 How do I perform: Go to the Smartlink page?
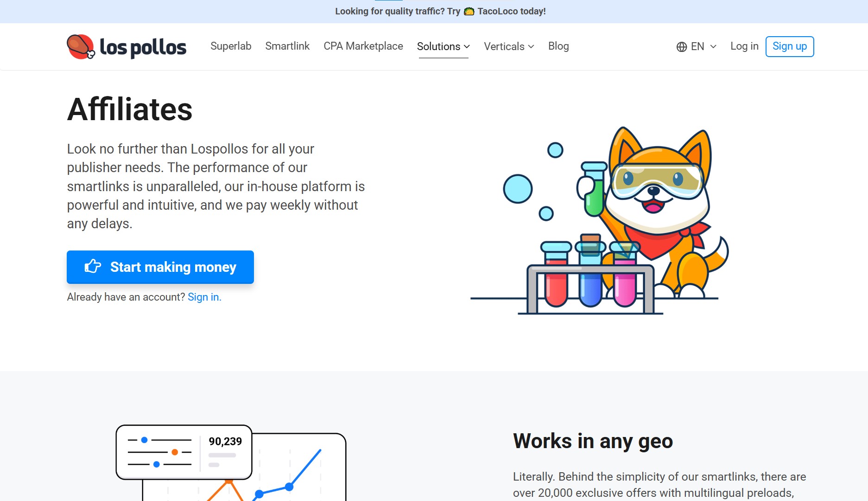(287, 46)
